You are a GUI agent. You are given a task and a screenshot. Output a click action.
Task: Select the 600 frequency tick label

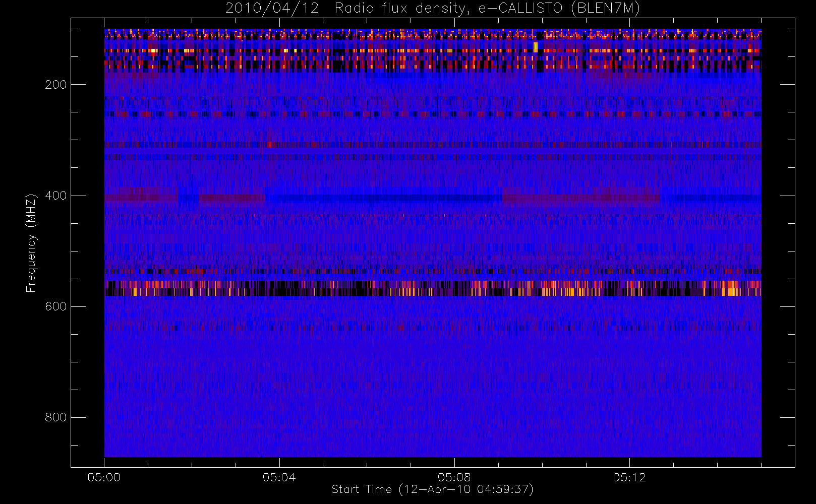pos(55,306)
